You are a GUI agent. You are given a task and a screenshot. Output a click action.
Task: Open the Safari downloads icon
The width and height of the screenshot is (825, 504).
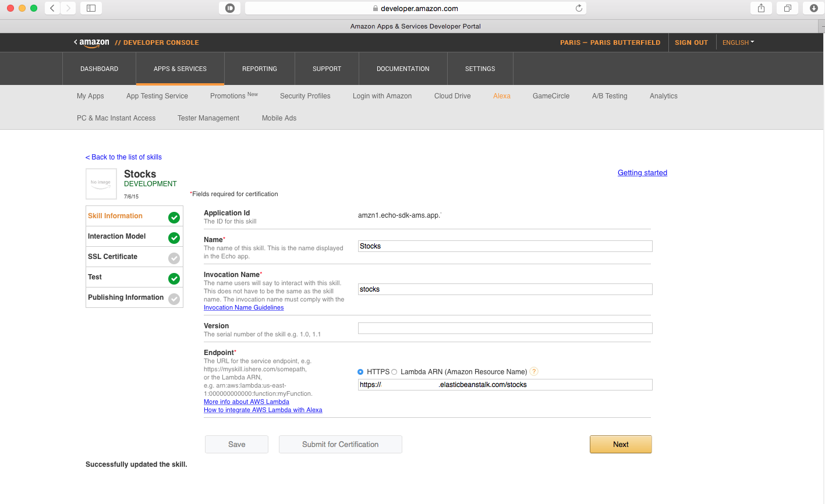(x=813, y=8)
